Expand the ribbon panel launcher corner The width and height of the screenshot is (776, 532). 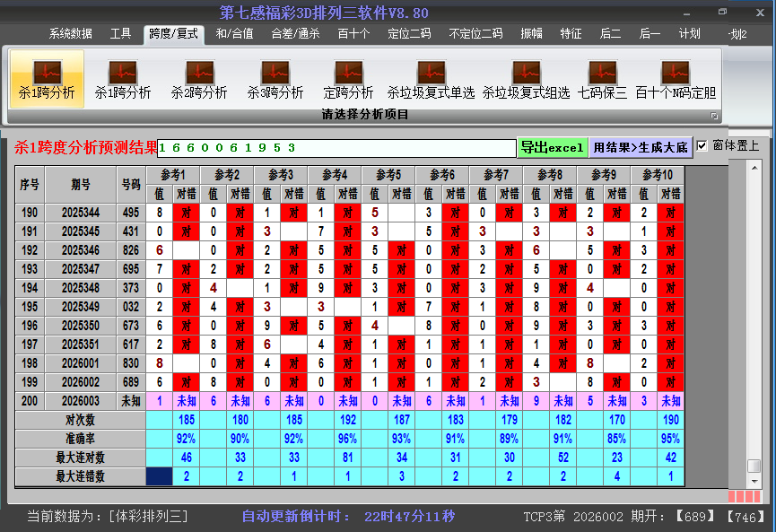point(715,116)
